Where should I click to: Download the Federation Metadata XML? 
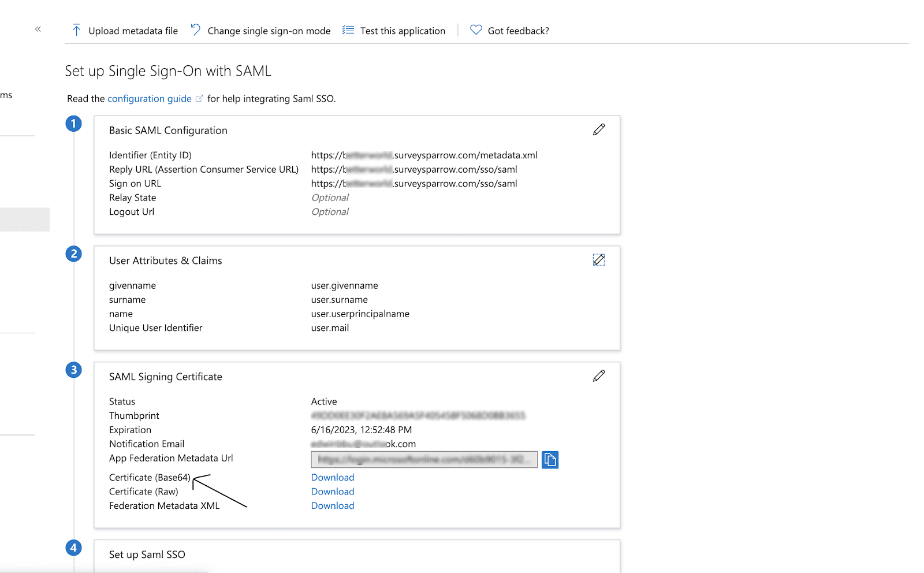pyautogui.click(x=333, y=506)
